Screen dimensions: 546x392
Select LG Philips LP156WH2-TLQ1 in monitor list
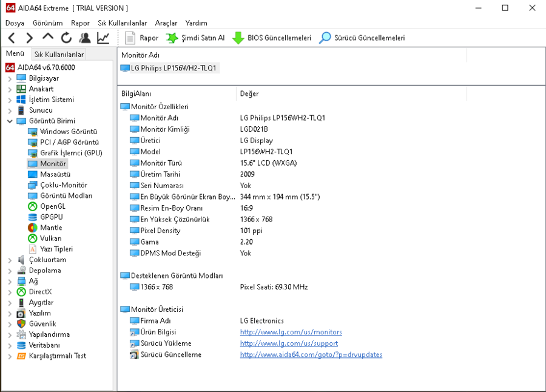[170, 68]
